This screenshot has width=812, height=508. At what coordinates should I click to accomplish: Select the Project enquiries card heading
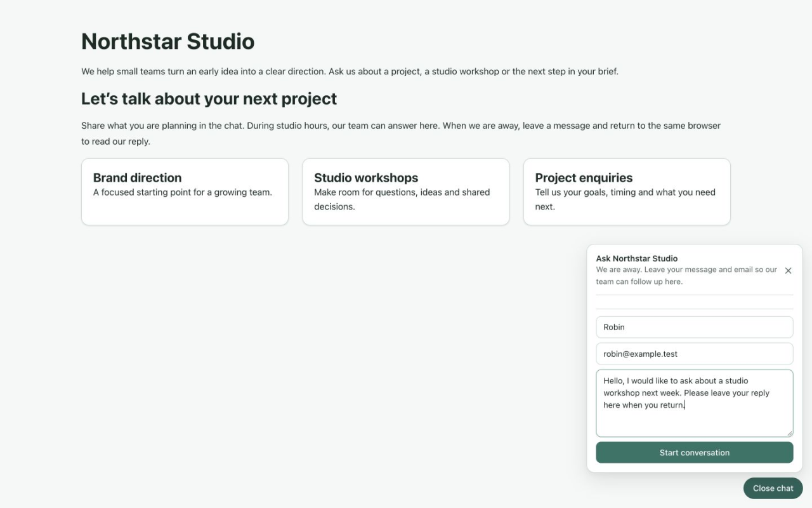[x=584, y=178]
